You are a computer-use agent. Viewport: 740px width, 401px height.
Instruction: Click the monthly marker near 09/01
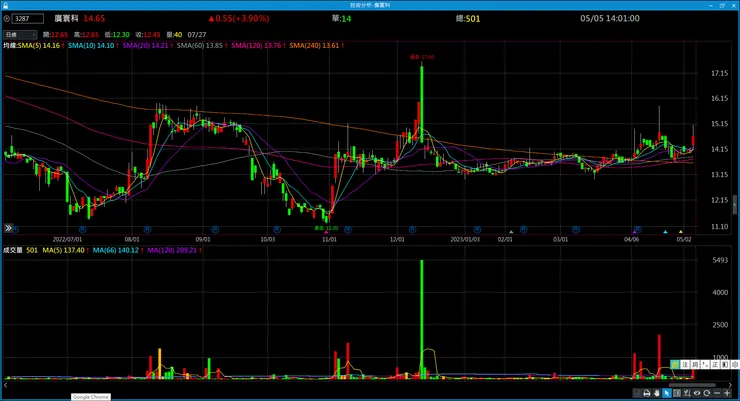[215, 230]
